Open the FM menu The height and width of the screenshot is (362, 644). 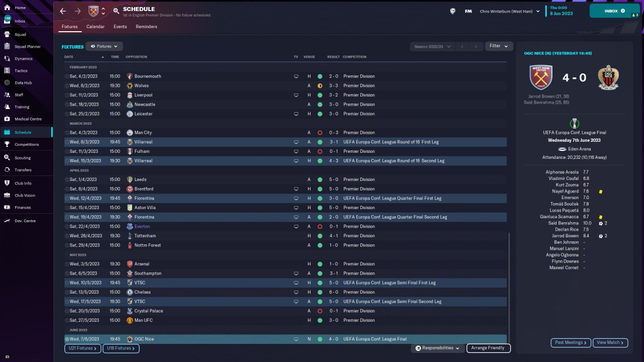(x=468, y=11)
